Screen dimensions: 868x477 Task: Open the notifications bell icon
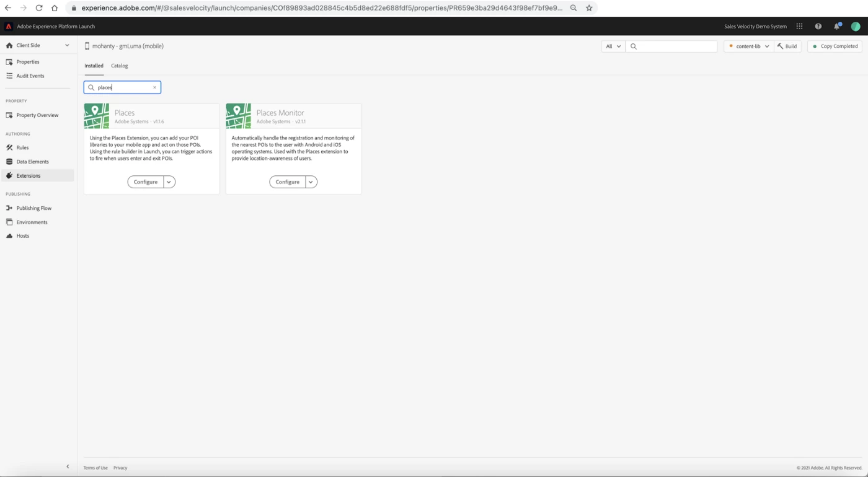coord(837,27)
